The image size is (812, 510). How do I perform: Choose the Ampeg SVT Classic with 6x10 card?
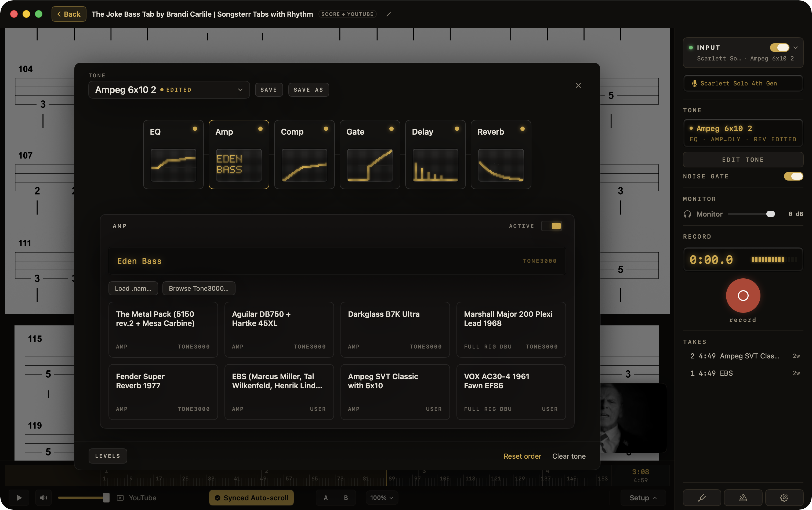(x=395, y=392)
